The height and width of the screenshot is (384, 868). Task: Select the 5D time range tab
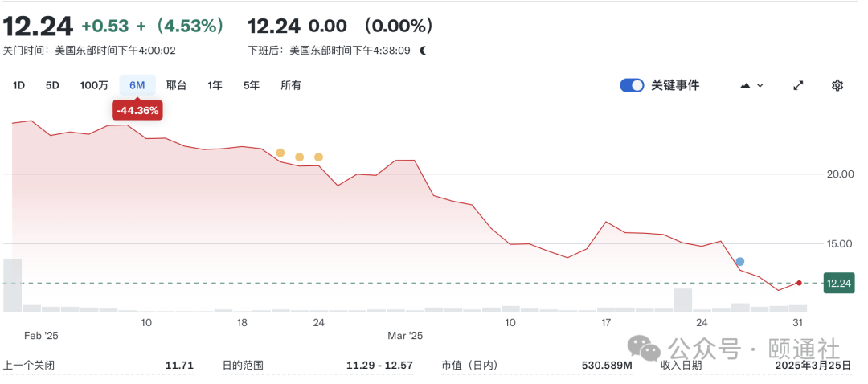[52, 85]
